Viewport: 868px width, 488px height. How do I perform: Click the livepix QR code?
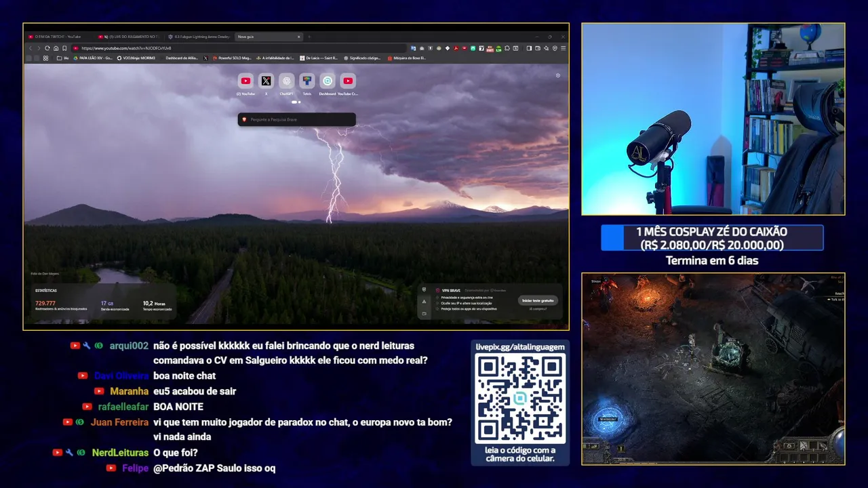click(x=520, y=399)
